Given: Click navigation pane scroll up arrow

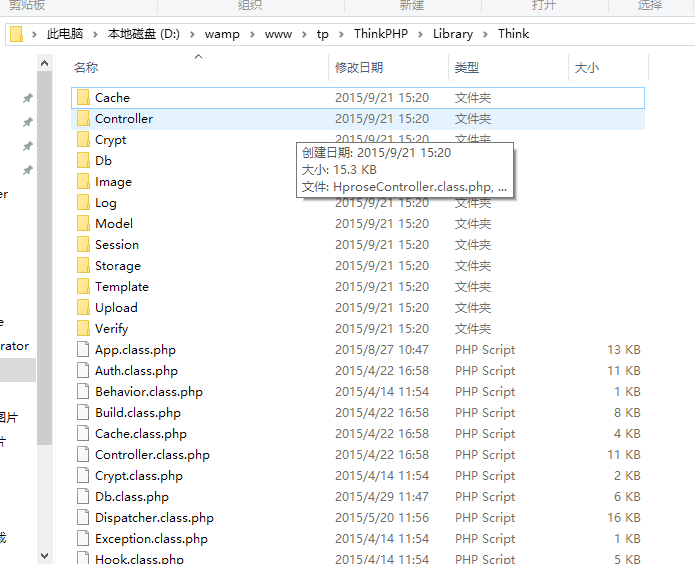Looking at the screenshot, I should 44,63.
